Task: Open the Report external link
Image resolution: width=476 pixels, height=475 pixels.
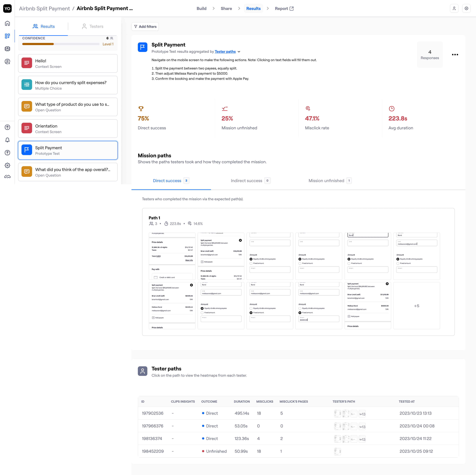Action: pos(284,8)
